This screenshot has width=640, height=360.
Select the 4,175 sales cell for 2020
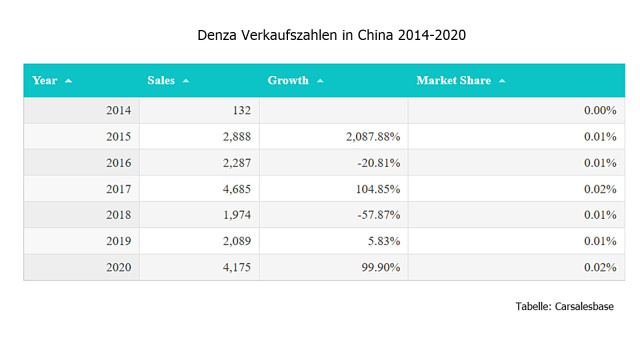(x=200, y=267)
